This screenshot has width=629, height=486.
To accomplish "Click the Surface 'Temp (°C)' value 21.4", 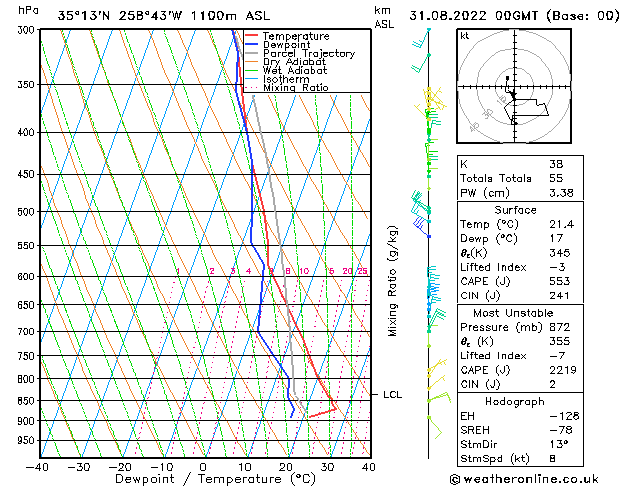I will (x=562, y=224).
